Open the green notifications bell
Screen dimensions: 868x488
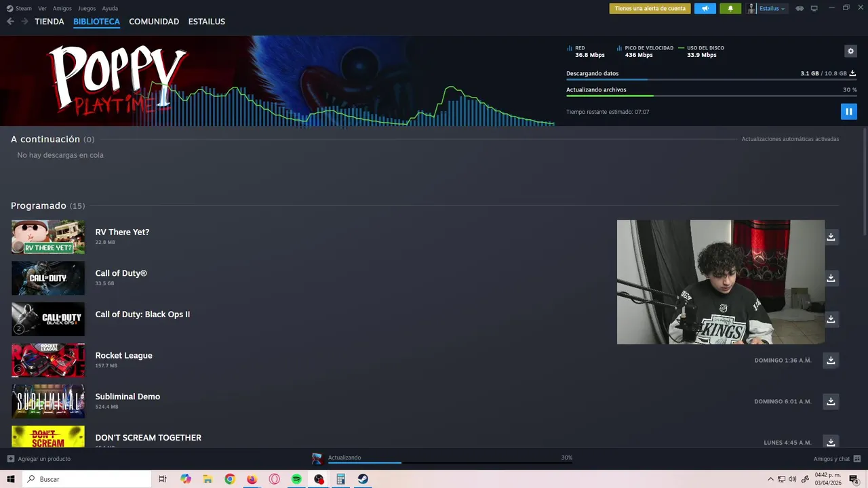coord(730,9)
